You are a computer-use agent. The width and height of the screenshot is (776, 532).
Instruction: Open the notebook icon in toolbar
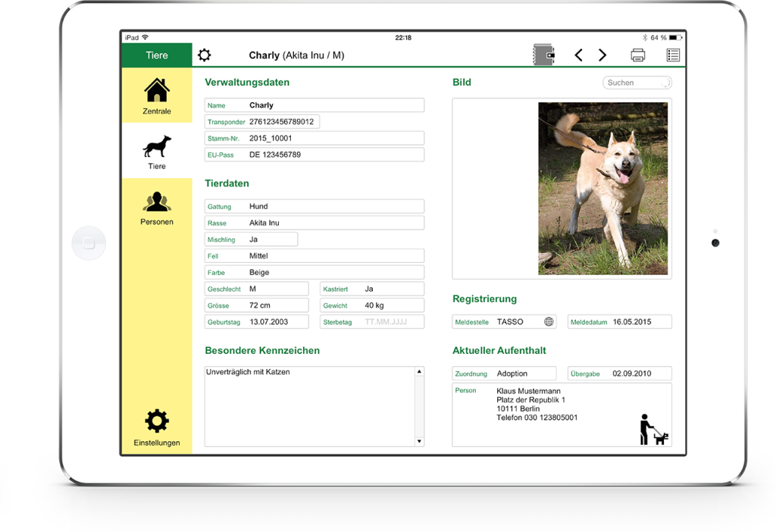click(543, 55)
